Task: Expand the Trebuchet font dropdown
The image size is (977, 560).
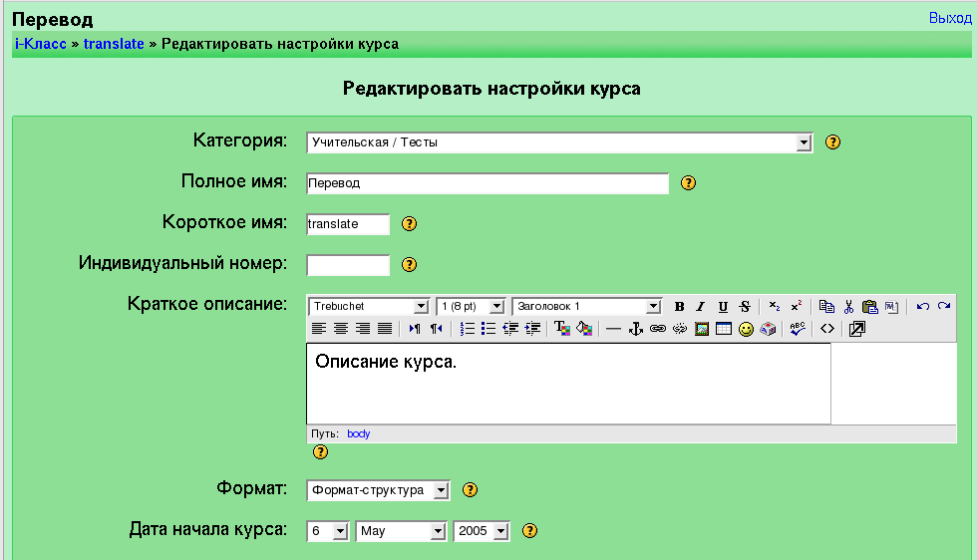Action: [421, 307]
